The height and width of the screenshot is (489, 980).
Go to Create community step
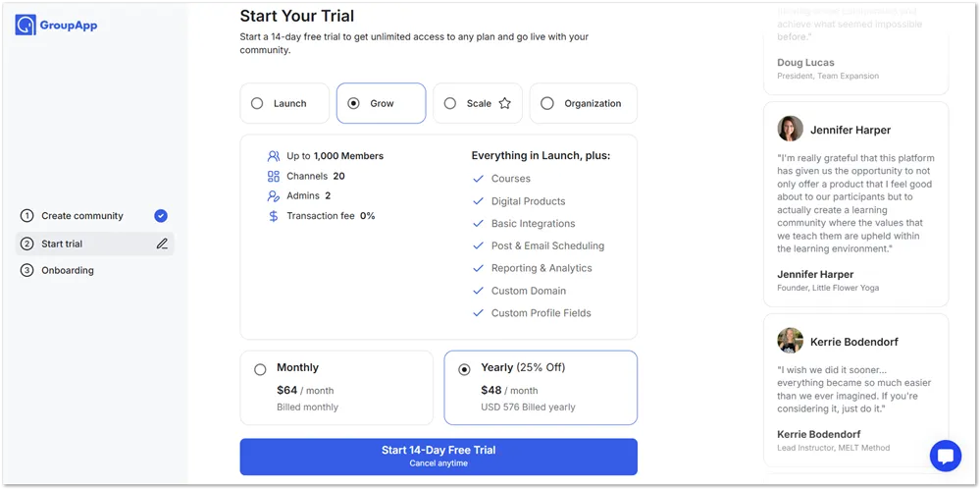(94, 216)
